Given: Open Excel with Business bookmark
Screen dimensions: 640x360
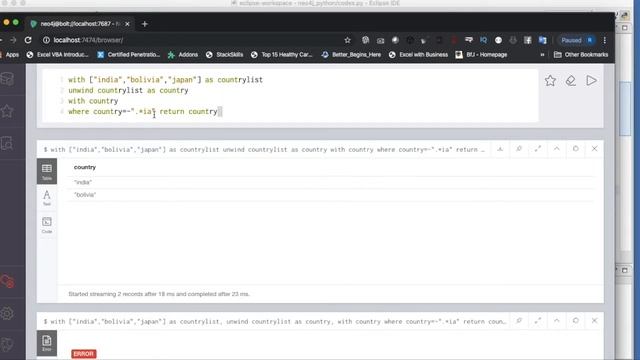Looking at the screenshot, I should coord(418,55).
